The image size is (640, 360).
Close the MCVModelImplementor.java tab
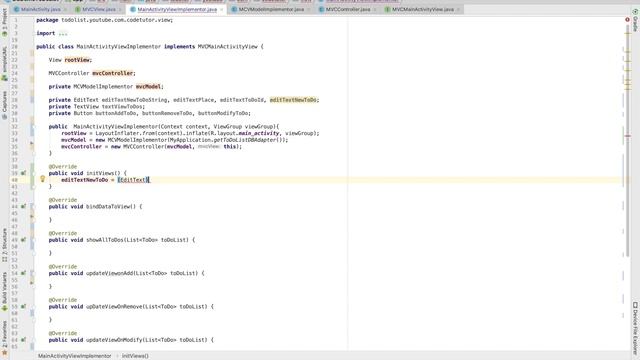click(308, 9)
